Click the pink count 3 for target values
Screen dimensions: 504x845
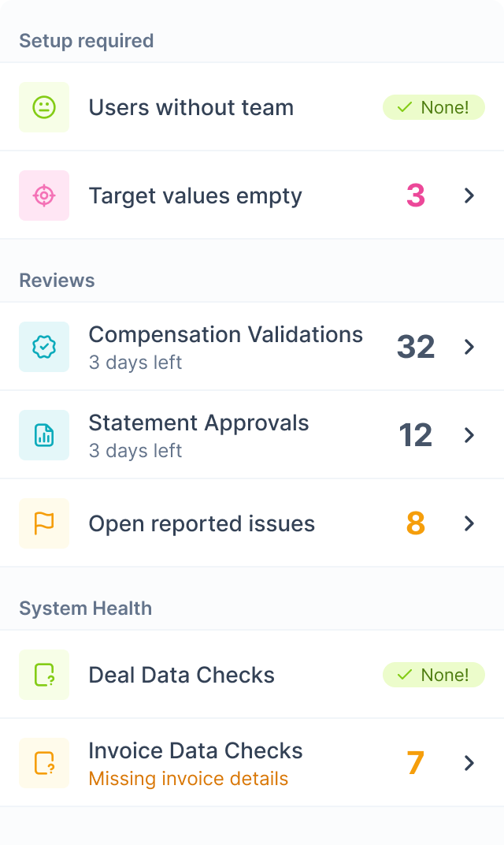click(416, 195)
